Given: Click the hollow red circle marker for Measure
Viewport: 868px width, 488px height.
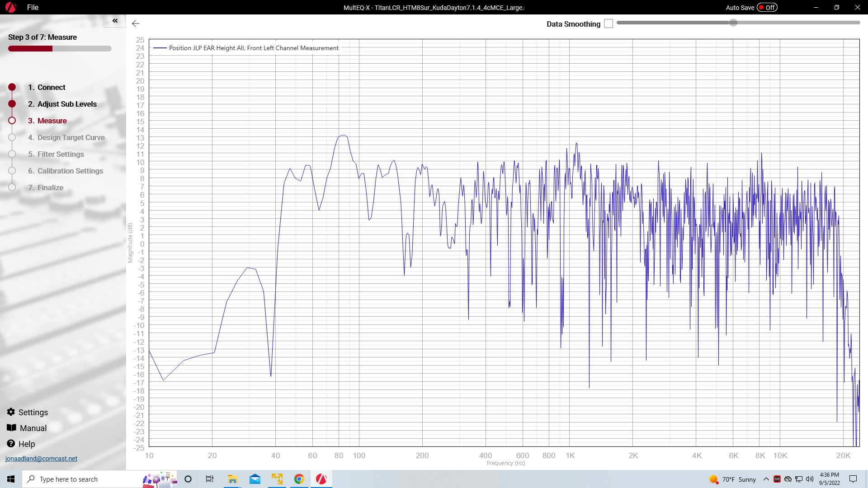Looking at the screenshot, I should (12, 121).
